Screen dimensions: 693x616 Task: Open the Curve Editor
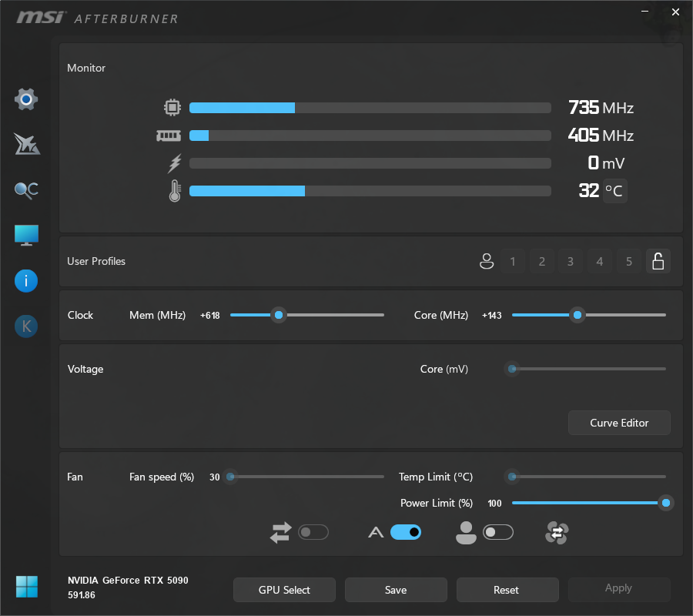tap(619, 423)
